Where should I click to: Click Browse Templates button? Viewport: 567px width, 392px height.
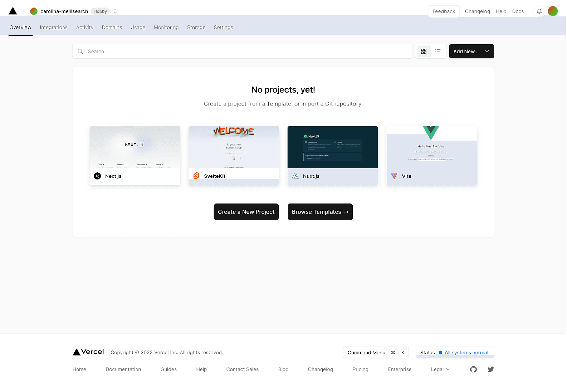[320, 212]
